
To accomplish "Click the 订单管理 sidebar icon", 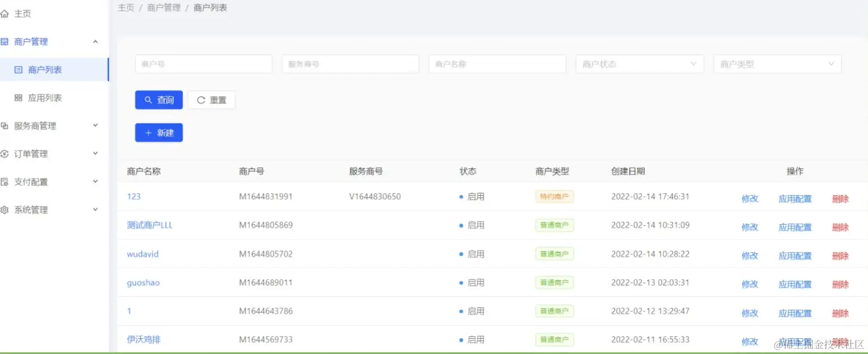I will point(5,154).
